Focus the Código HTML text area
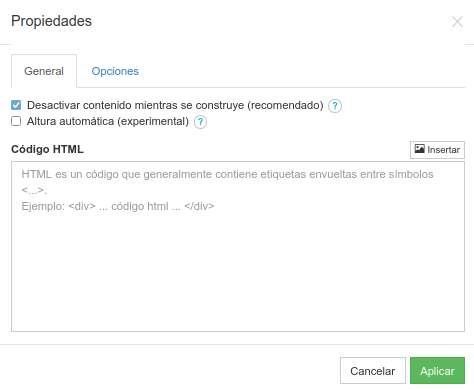This screenshot has height=389, width=474. (x=238, y=246)
